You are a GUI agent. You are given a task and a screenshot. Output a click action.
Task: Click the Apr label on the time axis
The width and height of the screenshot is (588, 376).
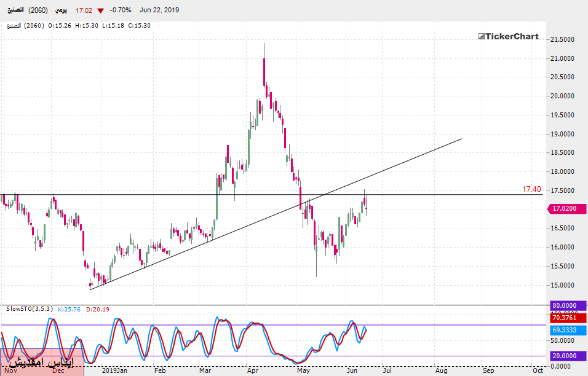pos(252,371)
